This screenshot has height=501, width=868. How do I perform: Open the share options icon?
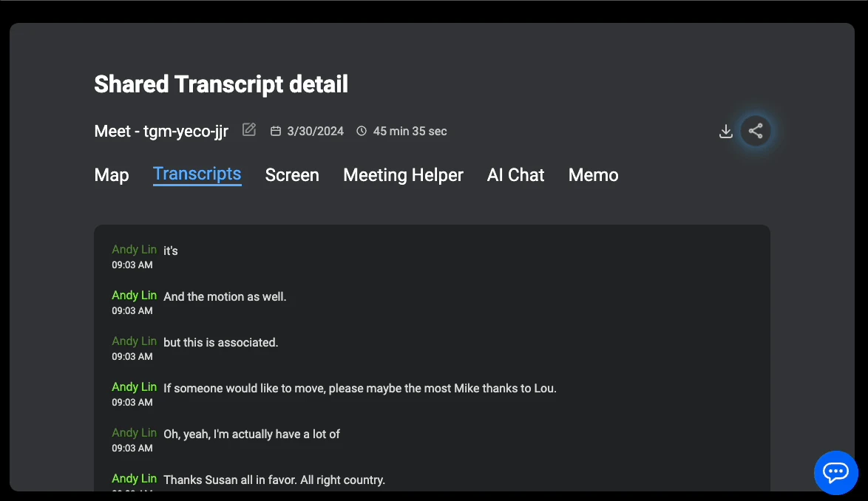pos(755,132)
